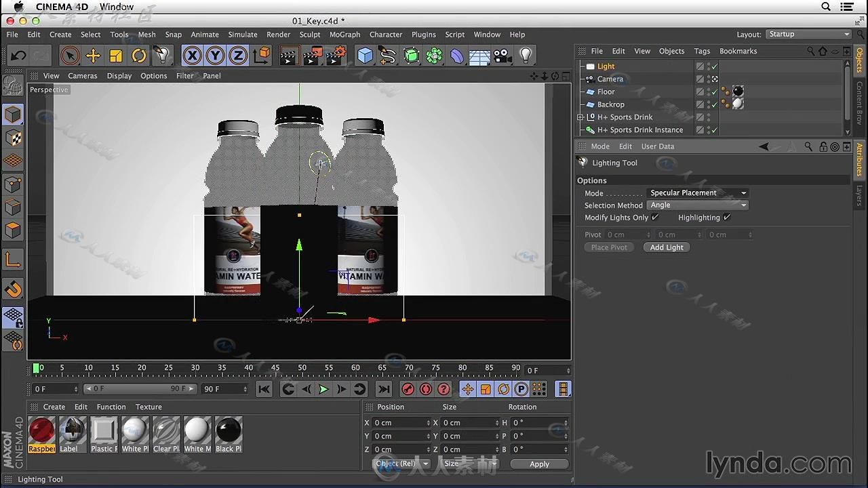Click frame 50 on timeline ruler
The width and height of the screenshot is (868, 488).
point(302,369)
